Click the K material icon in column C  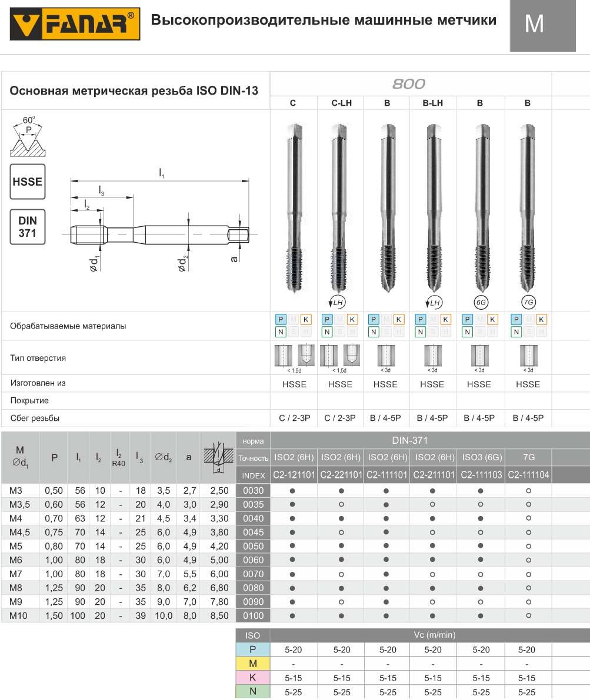306,319
